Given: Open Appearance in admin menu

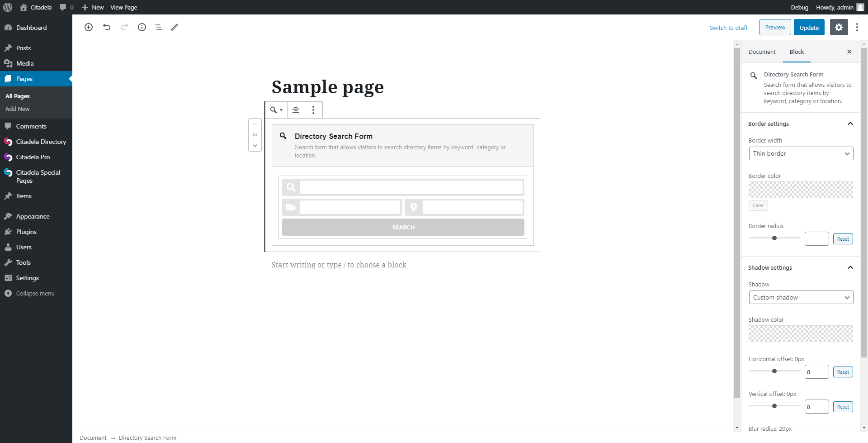Looking at the screenshot, I should [x=36, y=216].
